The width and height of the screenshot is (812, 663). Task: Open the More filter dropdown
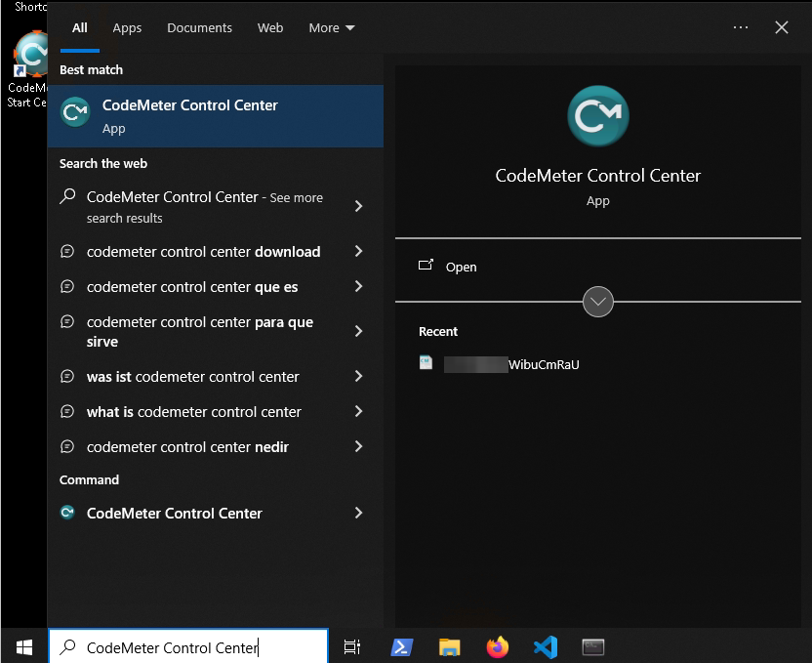point(332,28)
